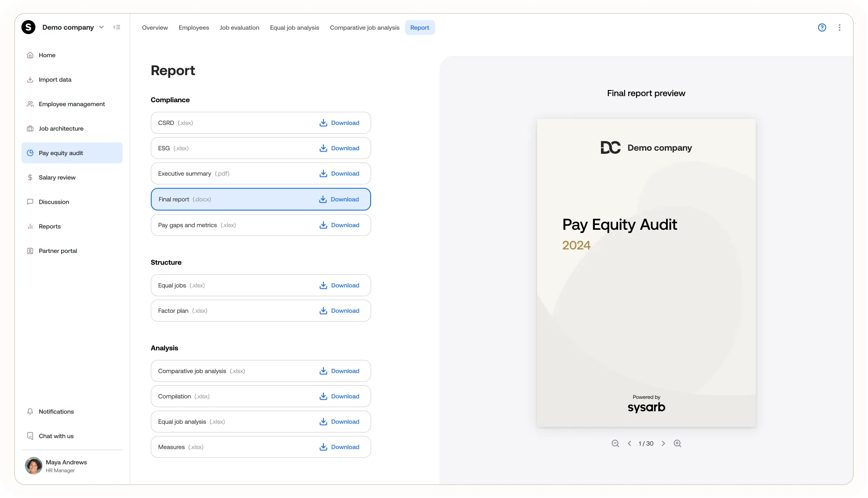This screenshot has width=868, height=498.
Task: Open Import data via its sidebar icon
Action: tap(30, 80)
